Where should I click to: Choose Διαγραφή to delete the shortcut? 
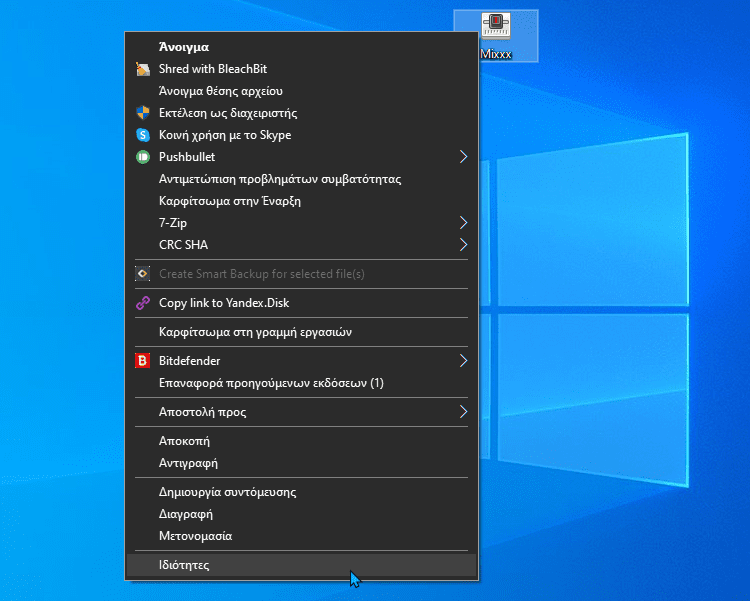click(302, 514)
